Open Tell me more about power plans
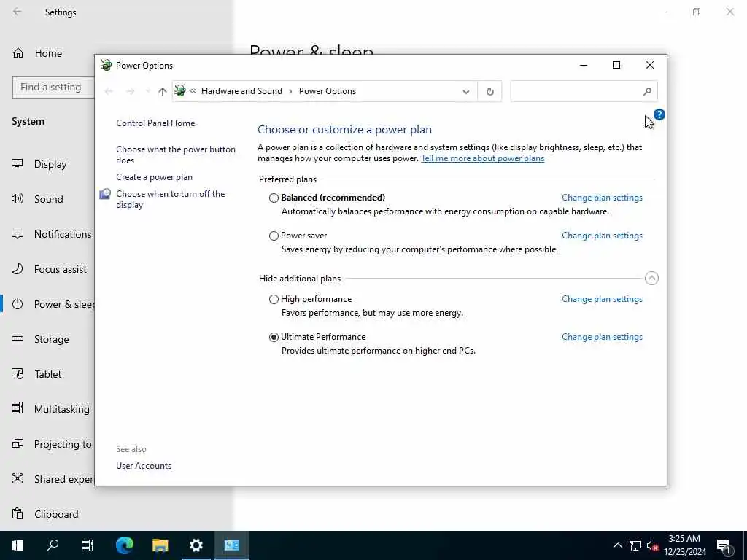This screenshot has width=747, height=560. (482, 158)
